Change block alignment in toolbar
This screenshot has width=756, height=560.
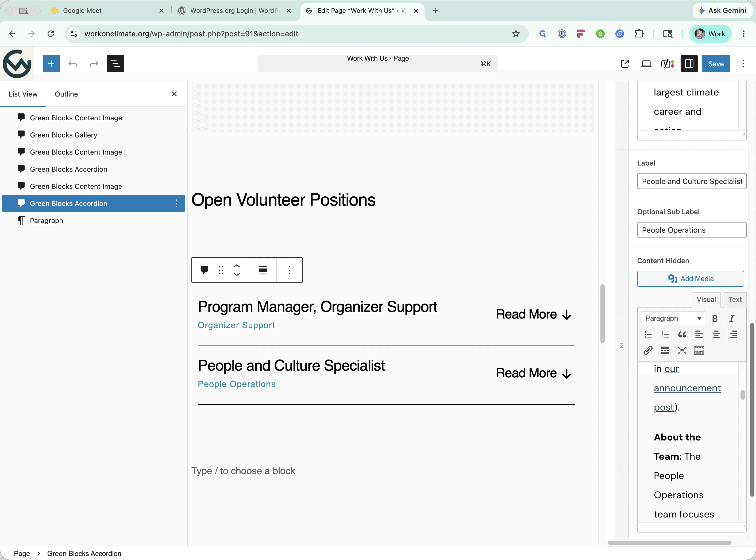(263, 270)
